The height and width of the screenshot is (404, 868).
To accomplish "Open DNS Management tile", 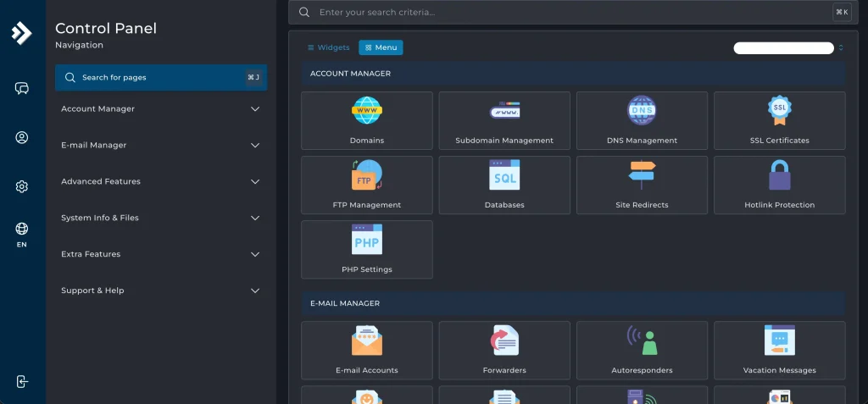I will coord(642,120).
